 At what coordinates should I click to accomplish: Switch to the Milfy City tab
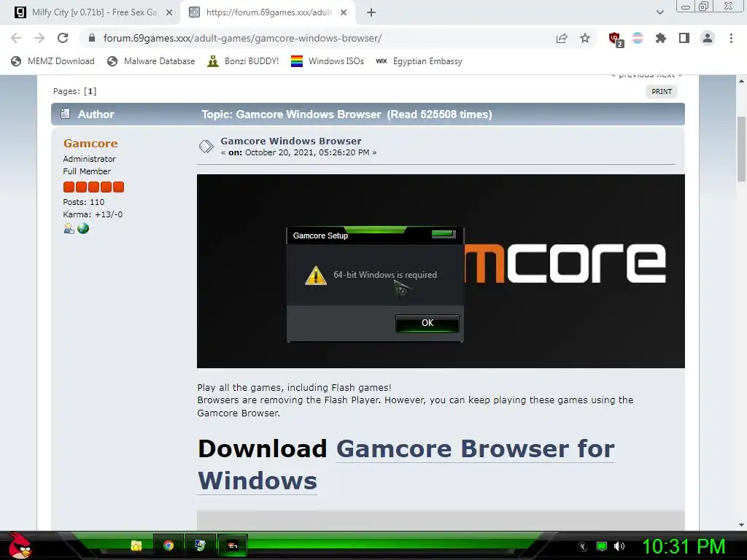[x=93, y=12]
